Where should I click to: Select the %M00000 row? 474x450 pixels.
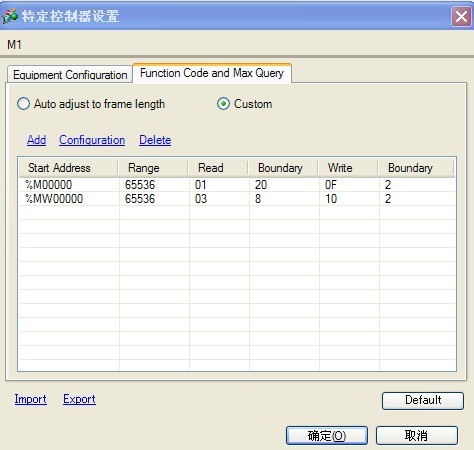coord(237,185)
